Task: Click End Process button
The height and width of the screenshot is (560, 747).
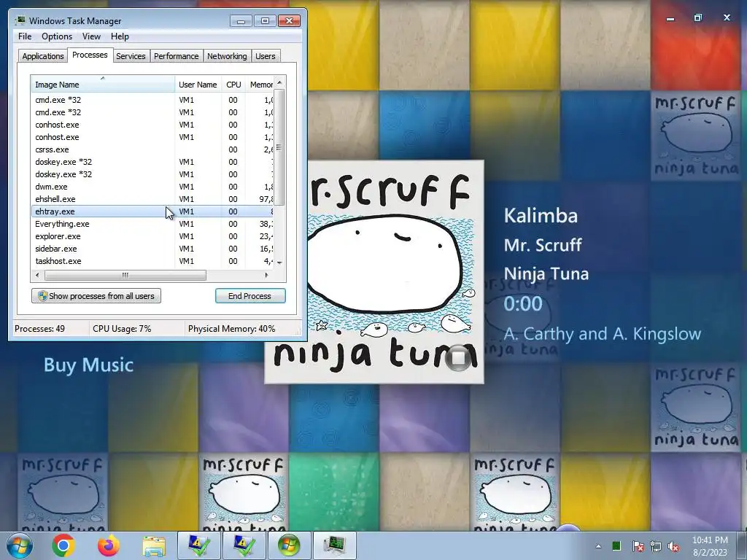Action: pos(250,296)
